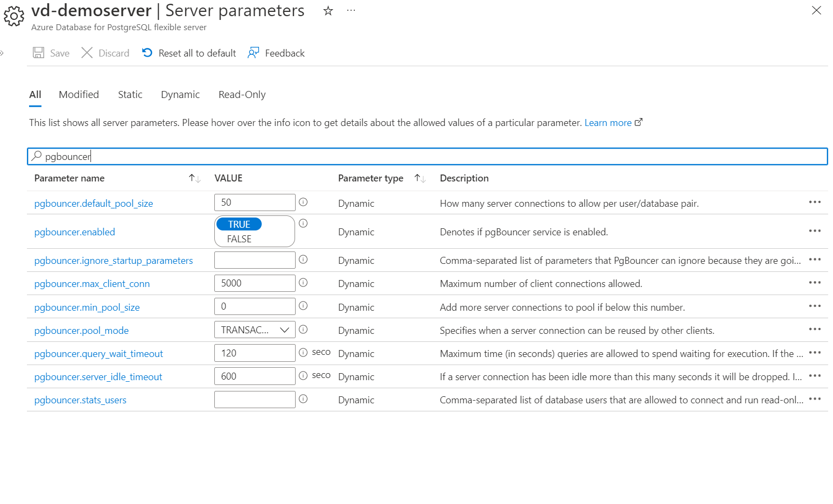The height and width of the screenshot is (504, 833).
Task: Click info icon for stats_users
Action: pos(303,398)
